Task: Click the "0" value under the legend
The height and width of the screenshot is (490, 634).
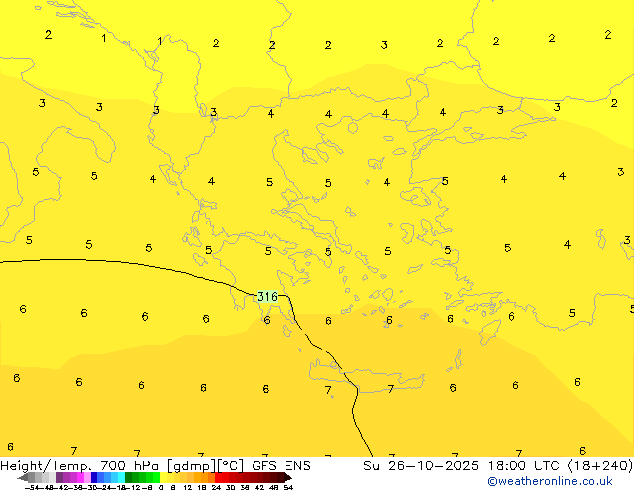Action: click(161, 488)
